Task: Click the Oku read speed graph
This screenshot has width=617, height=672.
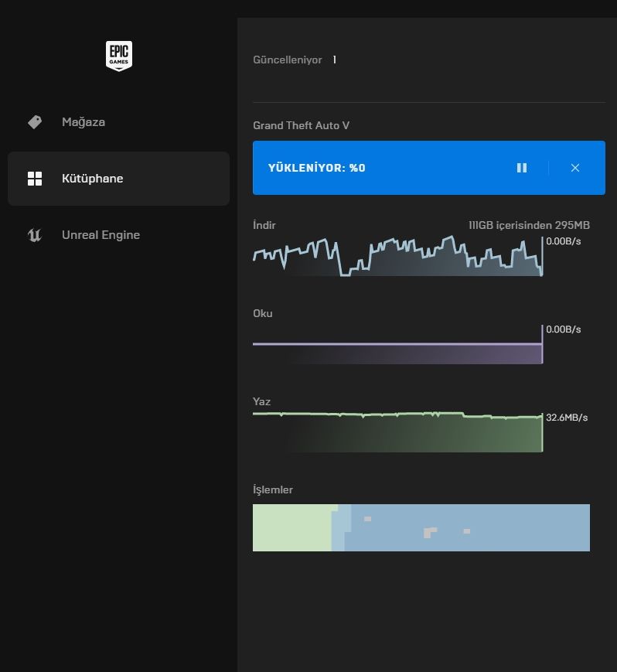Action: point(397,345)
